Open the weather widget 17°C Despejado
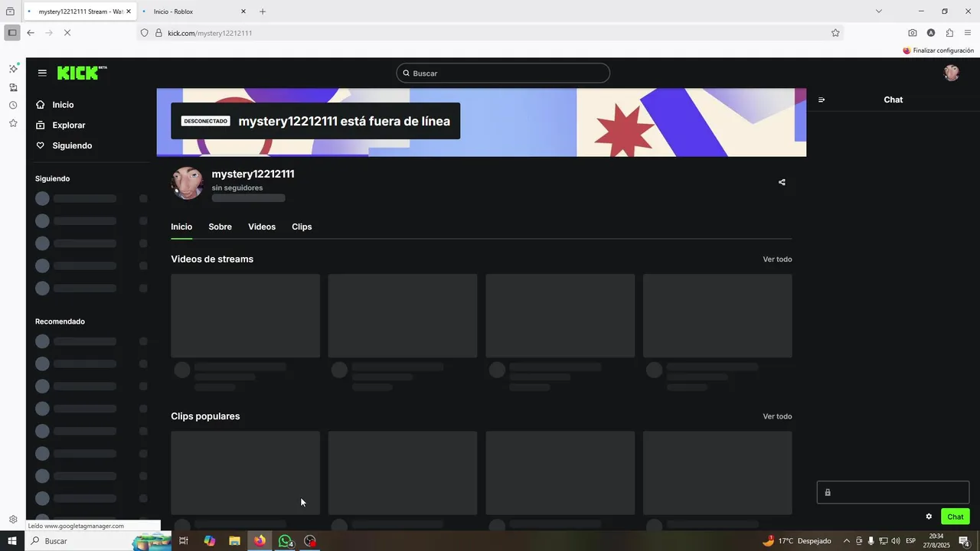Screen dimensions: 980x551 (x=796, y=541)
